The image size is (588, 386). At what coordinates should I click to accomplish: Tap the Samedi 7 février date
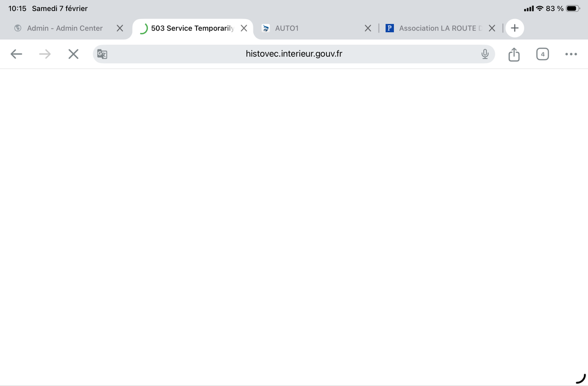click(x=60, y=8)
